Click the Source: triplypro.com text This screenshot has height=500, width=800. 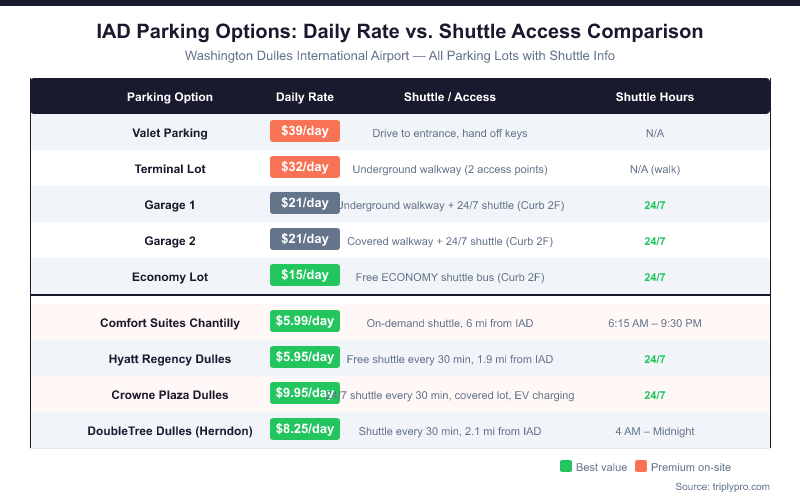point(723,486)
